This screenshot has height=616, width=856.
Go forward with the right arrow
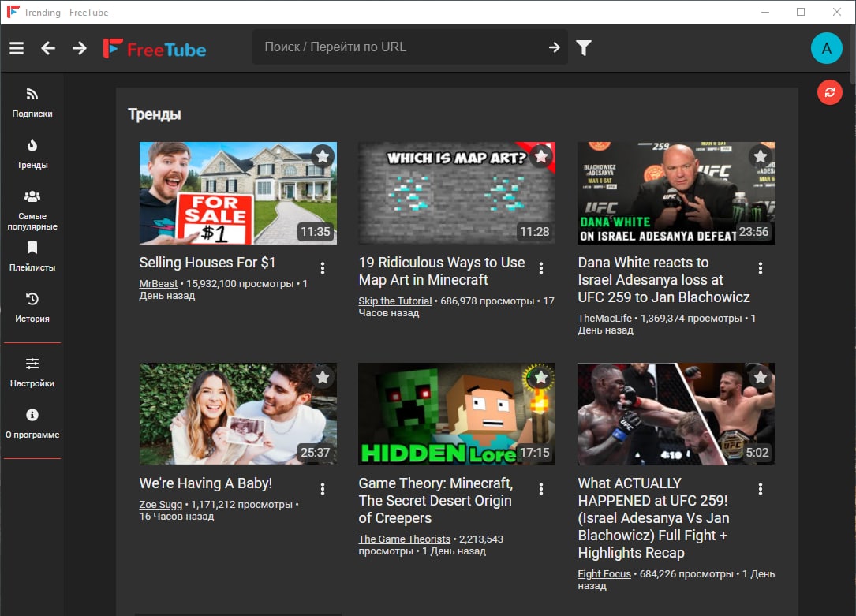tap(80, 48)
